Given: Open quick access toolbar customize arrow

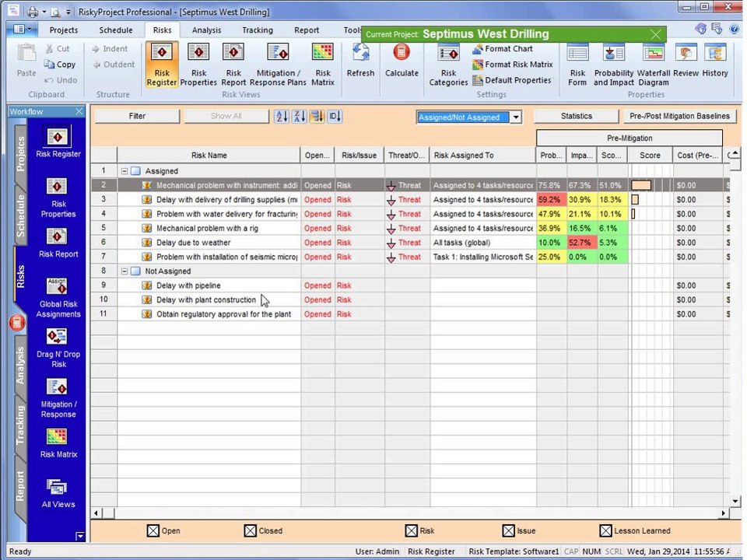Looking at the screenshot, I should click(x=68, y=12).
